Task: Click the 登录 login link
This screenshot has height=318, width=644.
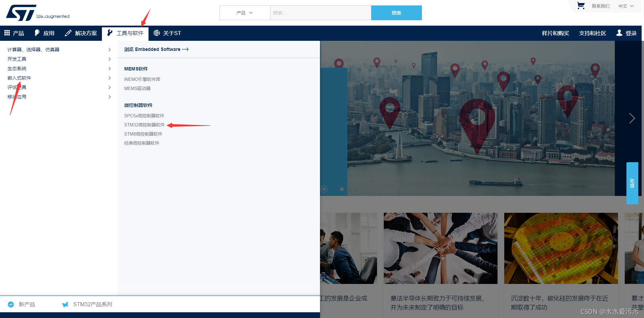Action: (x=631, y=33)
